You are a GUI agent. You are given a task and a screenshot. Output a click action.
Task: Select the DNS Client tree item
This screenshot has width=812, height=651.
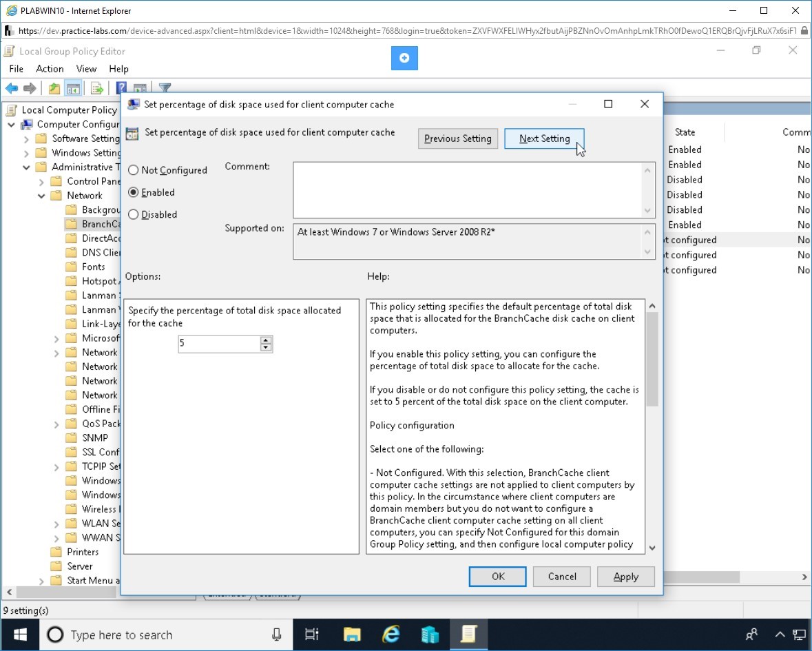(x=101, y=252)
